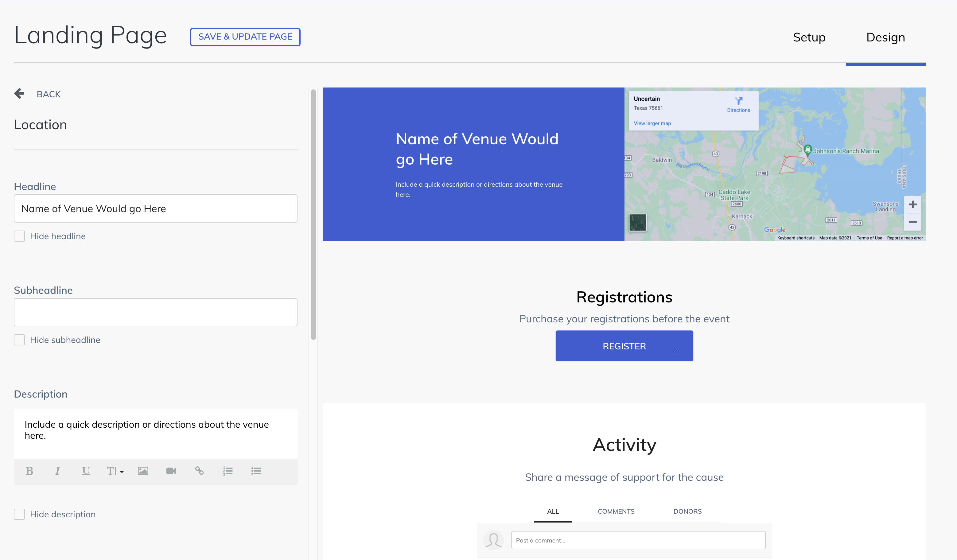Viewport: 957px width, 560px height.
Task: Click Report a map error link
Action: pos(904,238)
